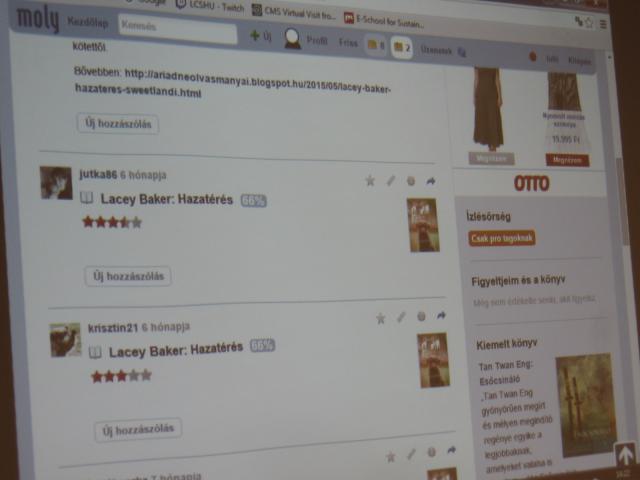Open jutka86 username link
This screenshot has width=640, height=480.
coord(98,174)
